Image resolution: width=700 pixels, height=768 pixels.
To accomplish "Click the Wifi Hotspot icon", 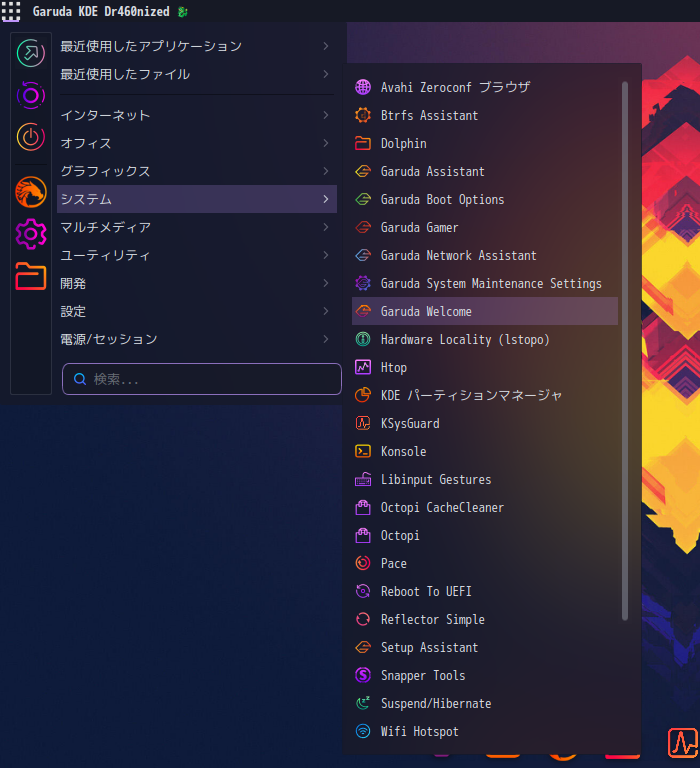I will tap(363, 731).
